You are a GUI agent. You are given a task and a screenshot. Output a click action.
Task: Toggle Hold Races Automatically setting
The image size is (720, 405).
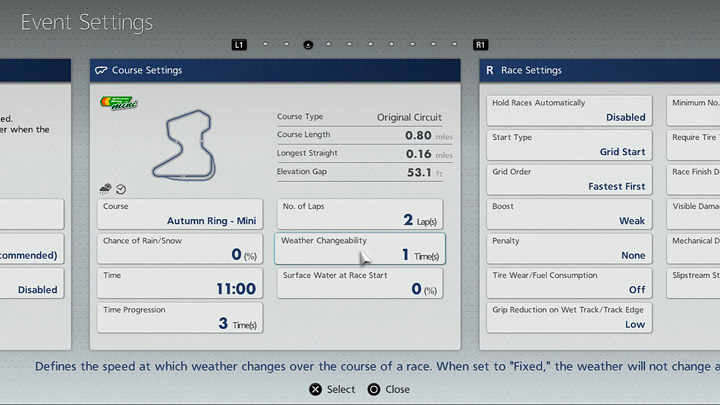[568, 110]
